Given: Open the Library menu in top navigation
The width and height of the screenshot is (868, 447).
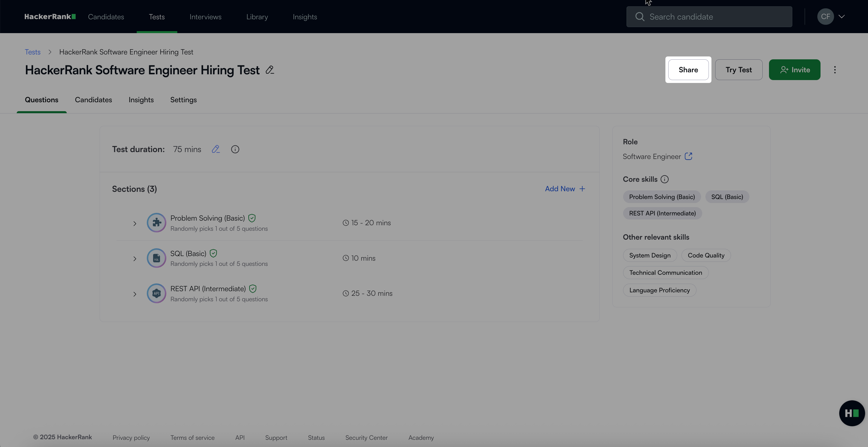Looking at the screenshot, I should tap(257, 17).
